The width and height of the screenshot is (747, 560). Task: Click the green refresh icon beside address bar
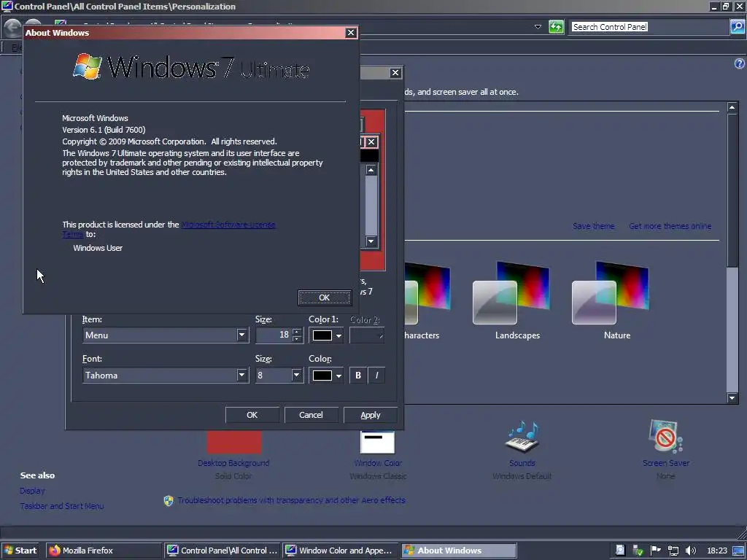click(x=556, y=27)
